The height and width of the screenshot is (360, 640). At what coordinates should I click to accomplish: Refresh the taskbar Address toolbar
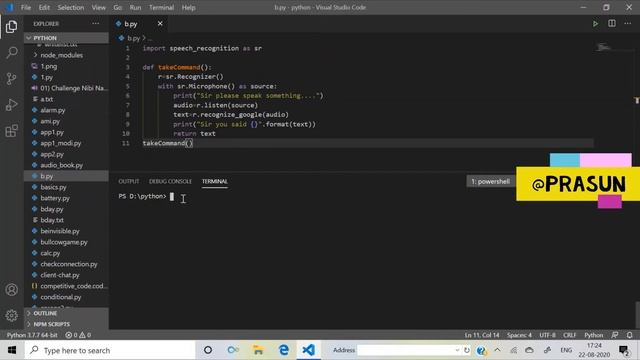pos(467,350)
